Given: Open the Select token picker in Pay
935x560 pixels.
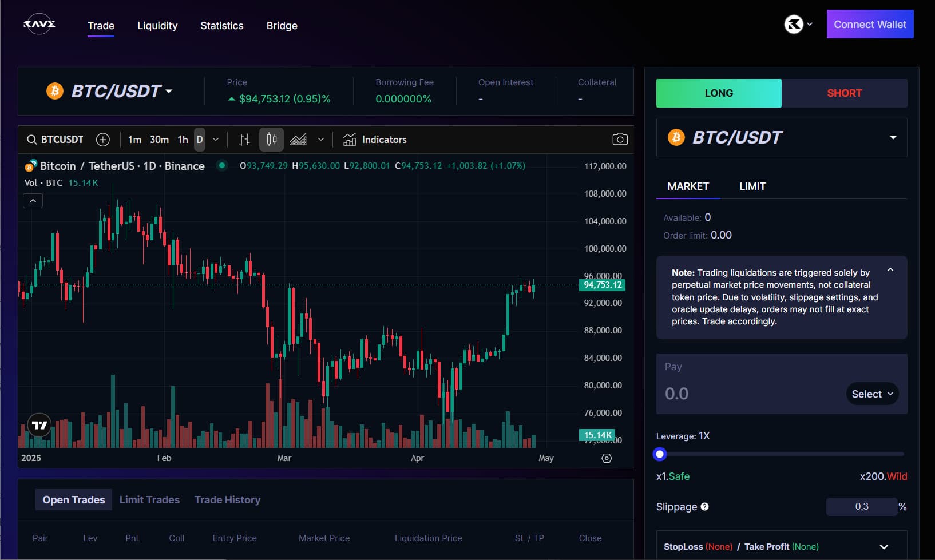Looking at the screenshot, I should tap(871, 394).
